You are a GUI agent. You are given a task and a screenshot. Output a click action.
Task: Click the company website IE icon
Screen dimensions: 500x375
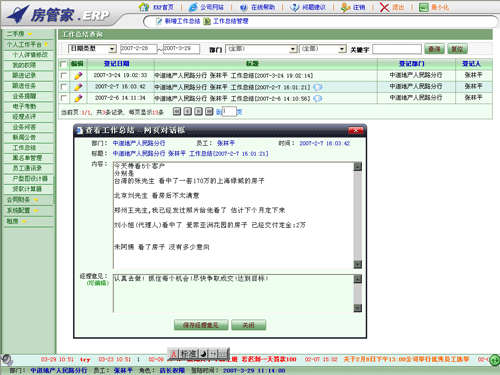(x=193, y=7)
